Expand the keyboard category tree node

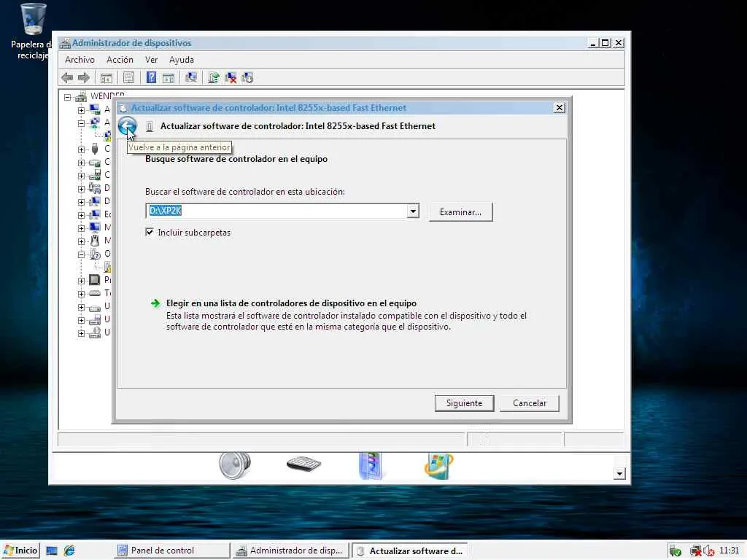81,294
